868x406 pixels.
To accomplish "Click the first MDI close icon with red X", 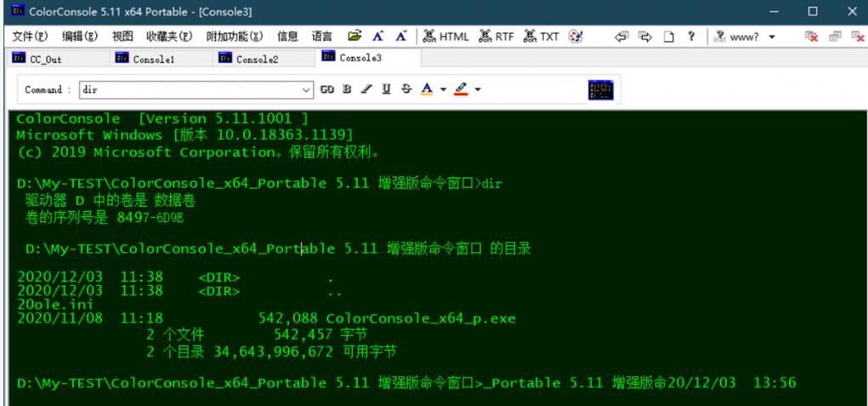I will click(x=812, y=37).
